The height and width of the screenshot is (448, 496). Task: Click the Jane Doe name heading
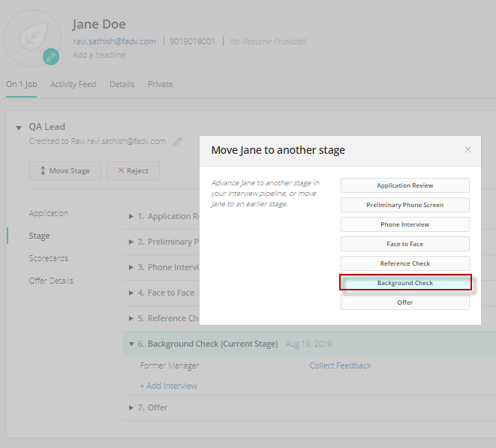pyautogui.click(x=99, y=24)
